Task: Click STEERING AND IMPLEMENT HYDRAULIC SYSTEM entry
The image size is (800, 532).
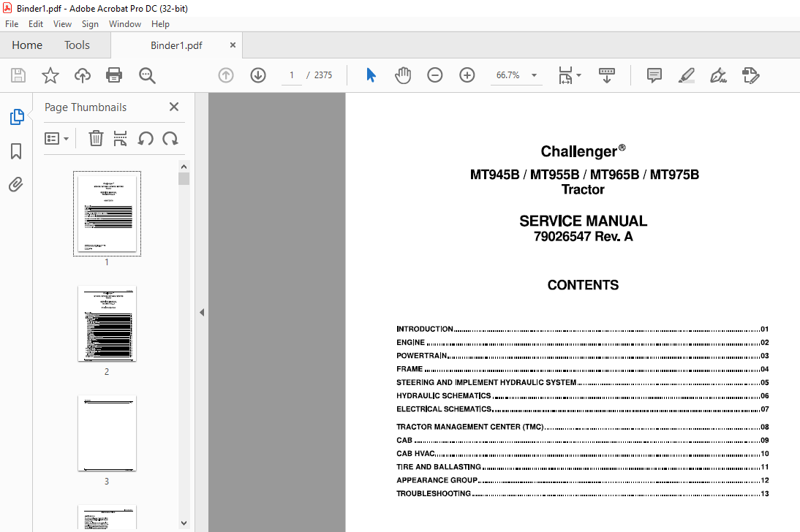Action: 583,382
